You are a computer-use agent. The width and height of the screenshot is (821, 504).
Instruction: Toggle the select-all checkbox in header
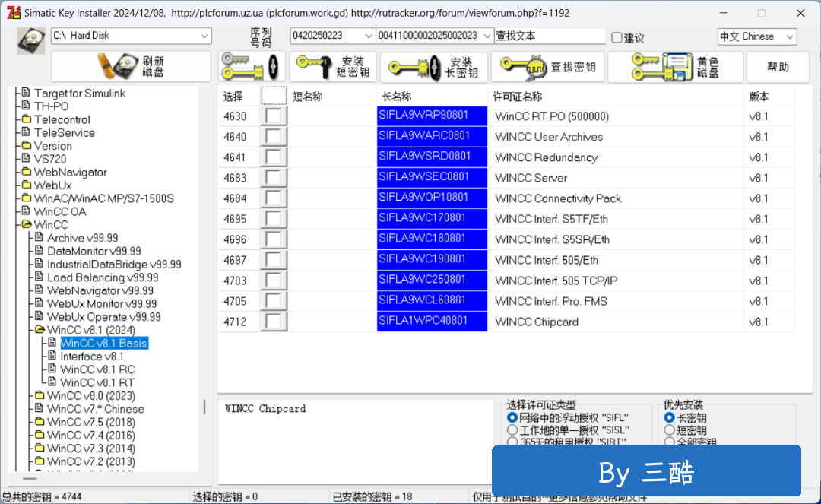pyautogui.click(x=274, y=96)
